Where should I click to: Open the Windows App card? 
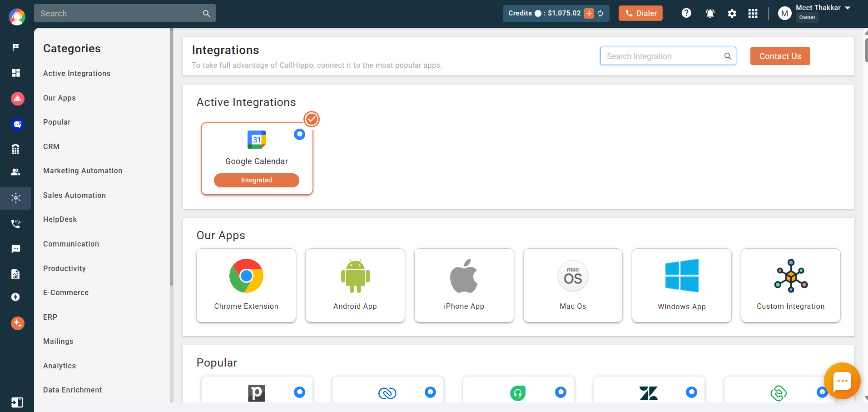[x=682, y=285]
